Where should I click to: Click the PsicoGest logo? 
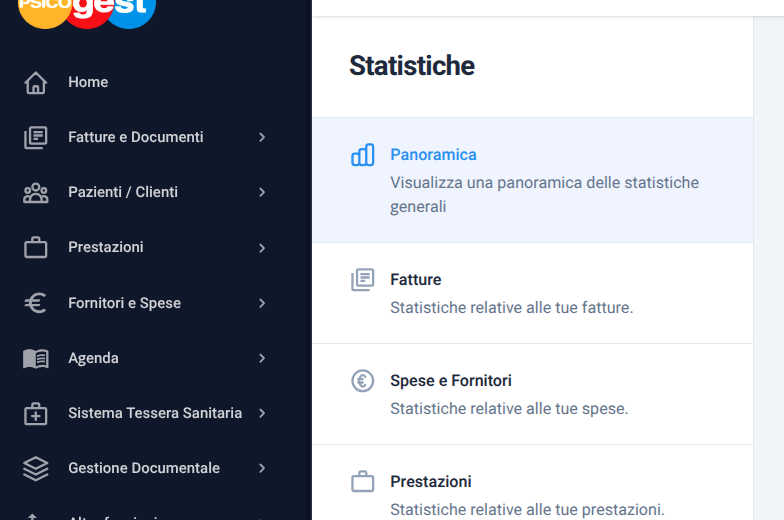click(87, 10)
